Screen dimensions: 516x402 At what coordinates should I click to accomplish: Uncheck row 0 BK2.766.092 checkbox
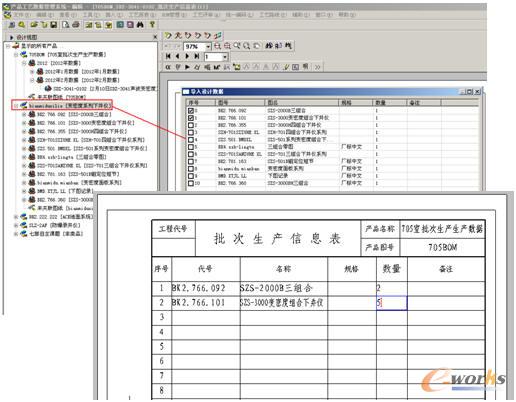tap(191, 110)
